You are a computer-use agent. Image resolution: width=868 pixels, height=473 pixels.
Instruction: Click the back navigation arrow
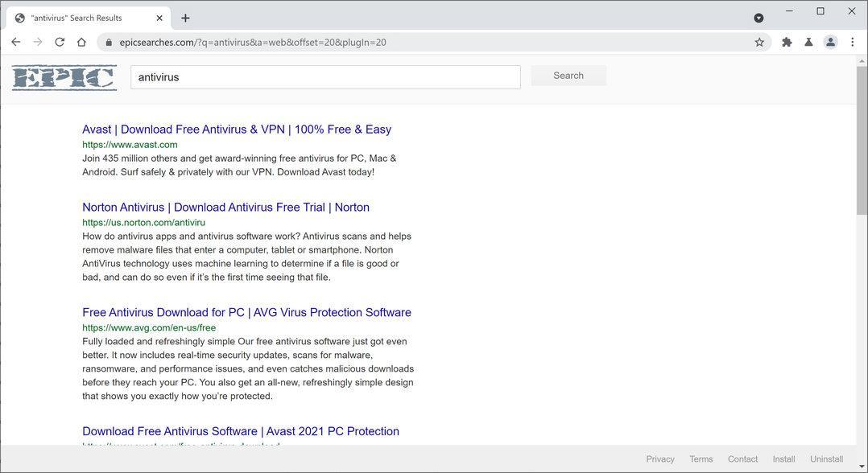16,42
